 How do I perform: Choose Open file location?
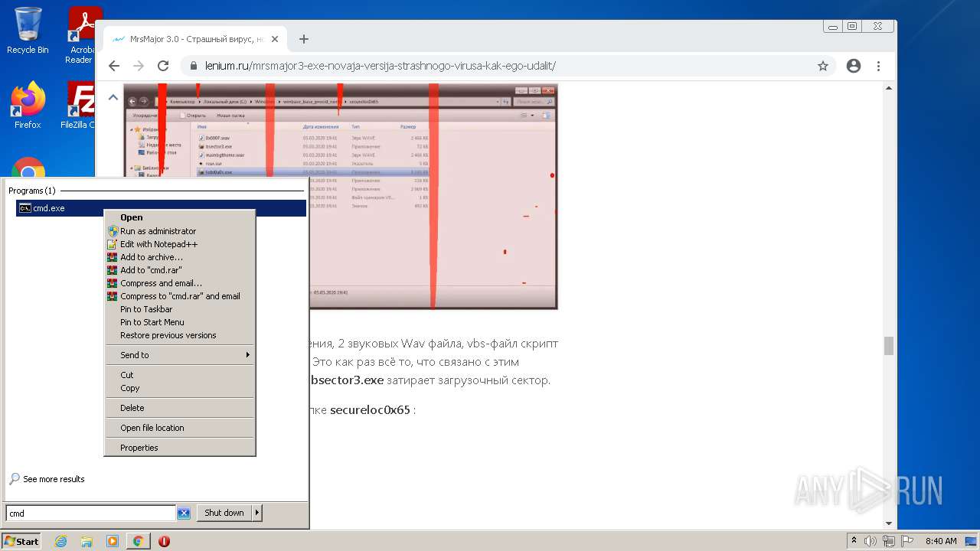click(x=180, y=428)
